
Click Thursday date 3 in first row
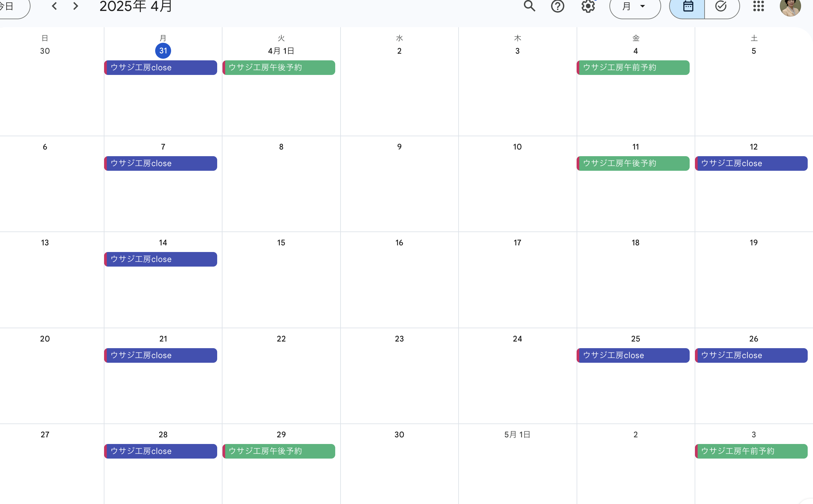click(517, 51)
